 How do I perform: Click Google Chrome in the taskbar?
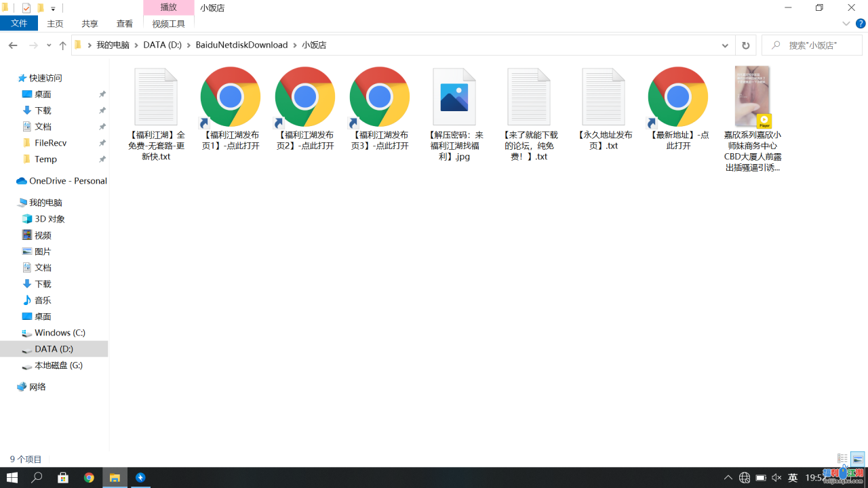89,478
